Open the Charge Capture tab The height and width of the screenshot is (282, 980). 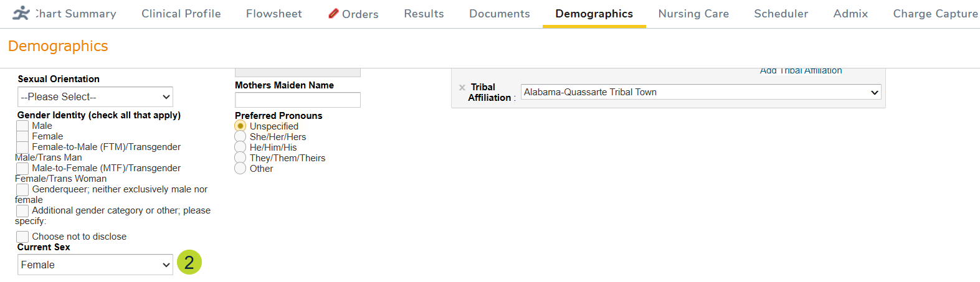tap(935, 14)
